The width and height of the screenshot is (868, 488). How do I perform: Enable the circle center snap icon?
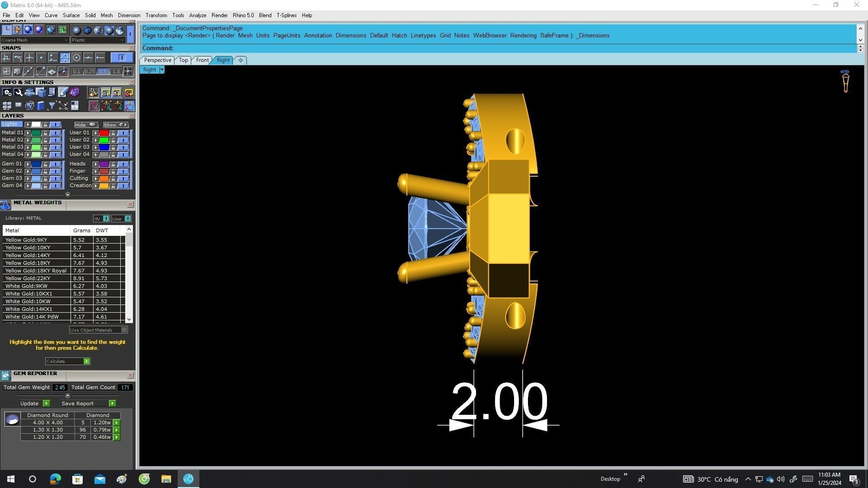tap(76, 58)
